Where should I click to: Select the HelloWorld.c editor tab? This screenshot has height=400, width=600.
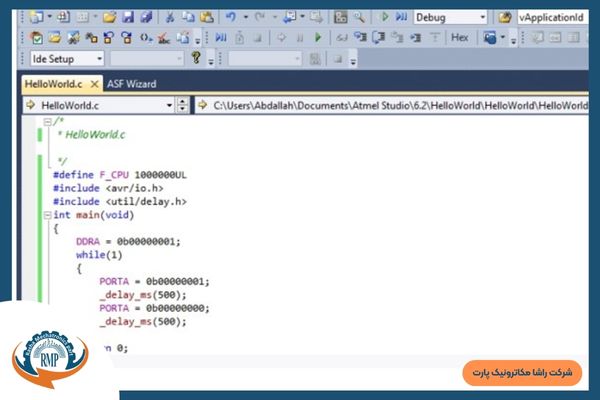click(55, 83)
